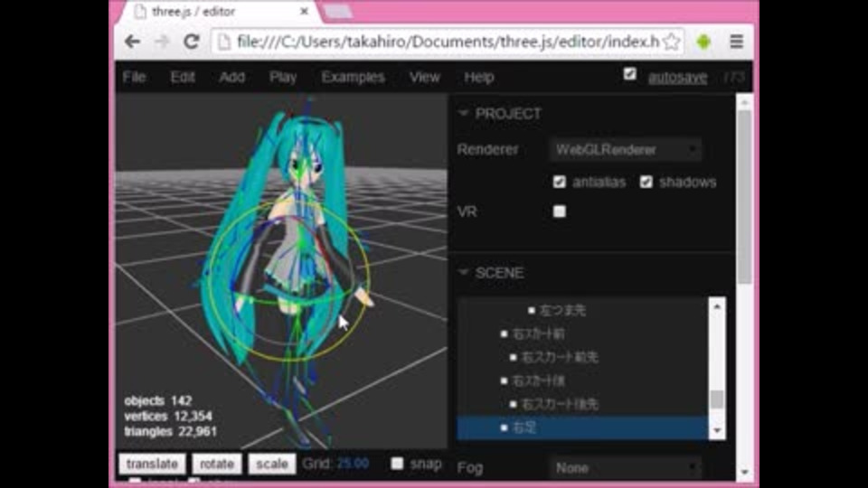This screenshot has width=868, height=488.
Task: Open the Renderer WebGLRenderer dropdown
Action: pos(626,149)
